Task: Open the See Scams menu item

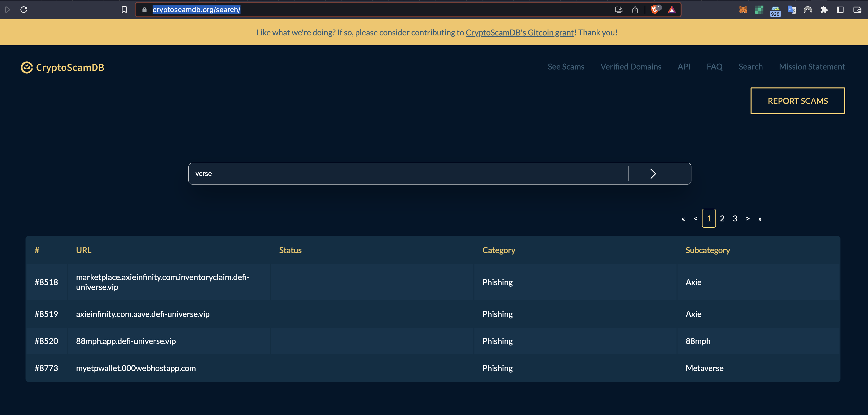Action: [x=566, y=67]
